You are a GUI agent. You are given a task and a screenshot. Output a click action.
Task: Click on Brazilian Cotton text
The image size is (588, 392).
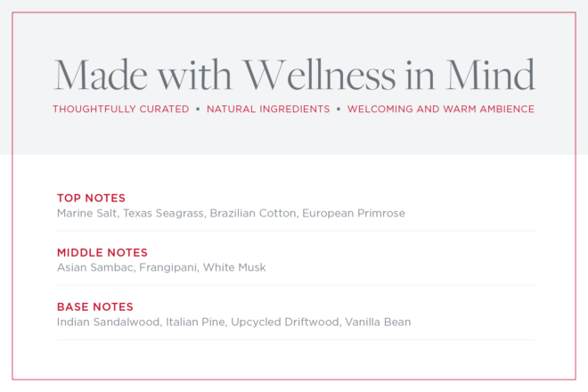tap(252, 214)
